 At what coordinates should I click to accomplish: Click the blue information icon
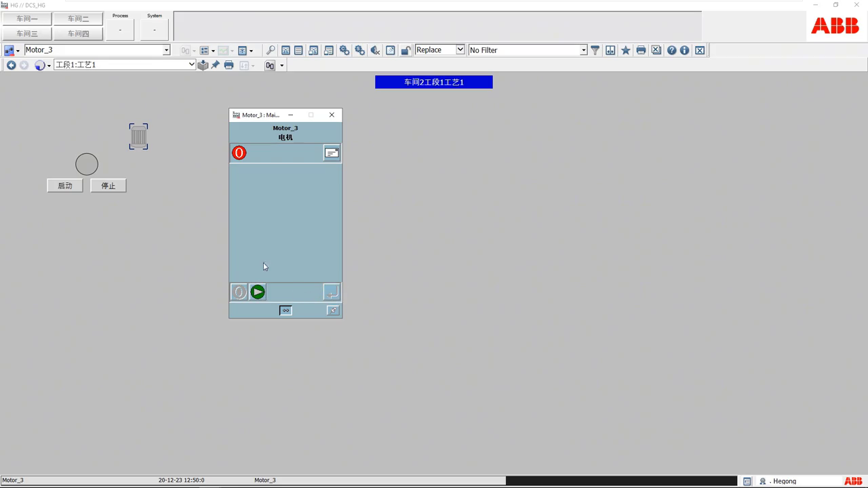click(684, 50)
